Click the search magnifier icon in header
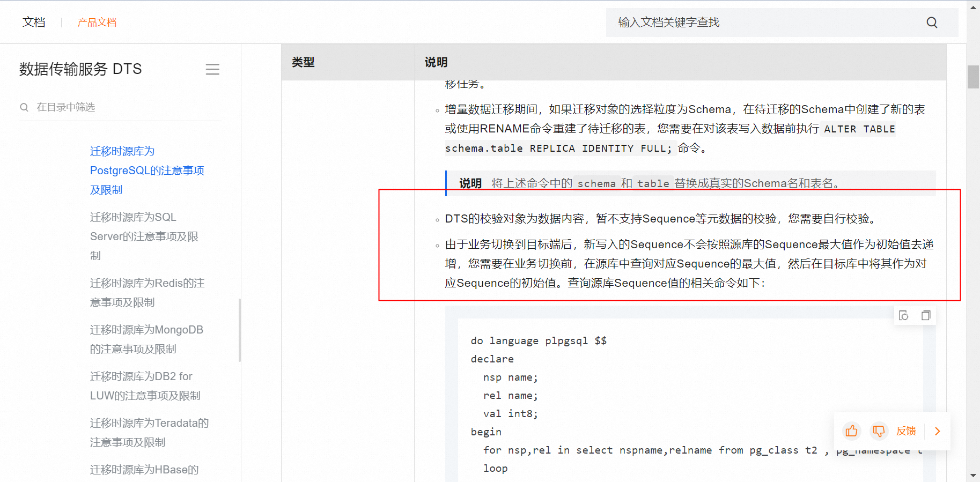The width and height of the screenshot is (980, 482). pos(932,23)
